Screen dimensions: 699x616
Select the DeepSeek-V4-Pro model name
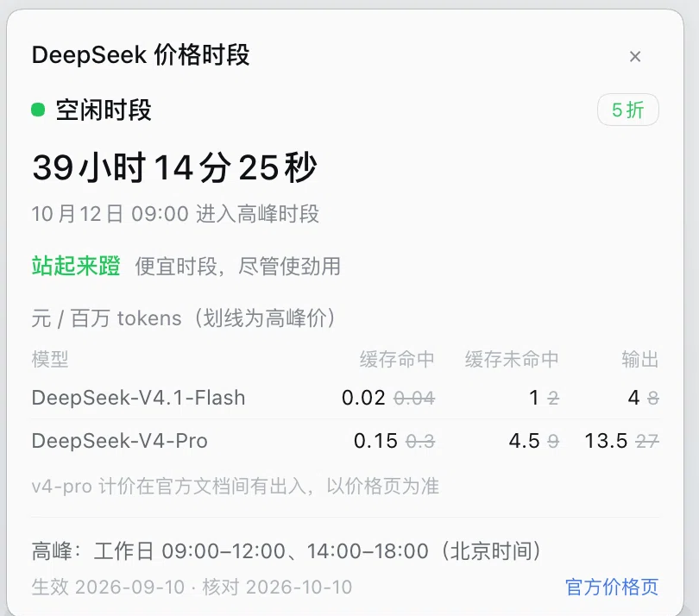pos(119,441)
